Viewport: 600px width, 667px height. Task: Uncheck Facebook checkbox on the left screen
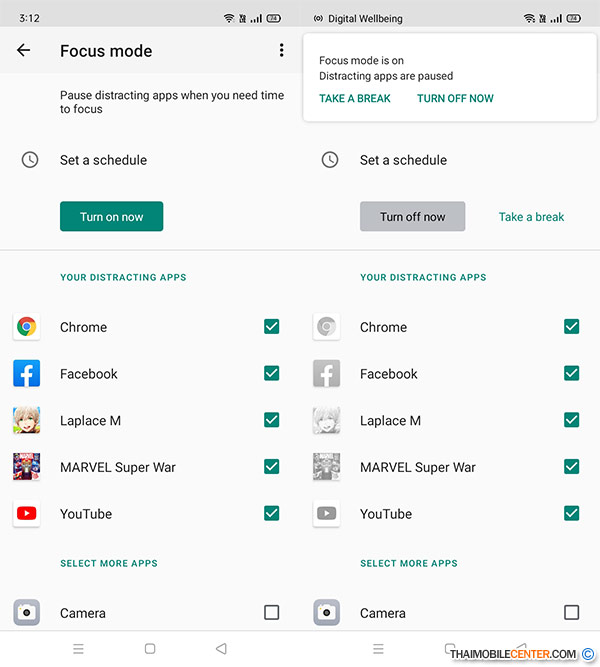coord(272,373)
